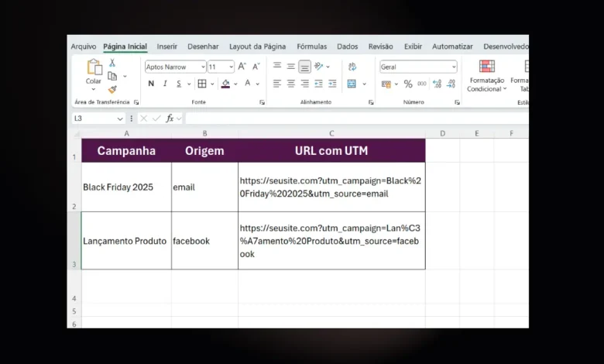The image size is (604, 364).
Task: Copy selection with the copy icon
Action: pyautogui.click(x=112, y=76)
